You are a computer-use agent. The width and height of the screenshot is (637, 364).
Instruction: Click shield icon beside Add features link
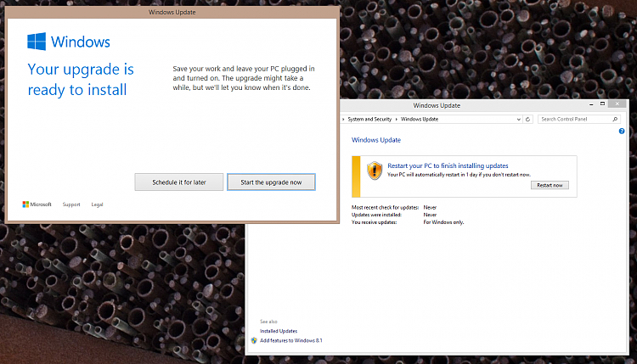[254, 340]
